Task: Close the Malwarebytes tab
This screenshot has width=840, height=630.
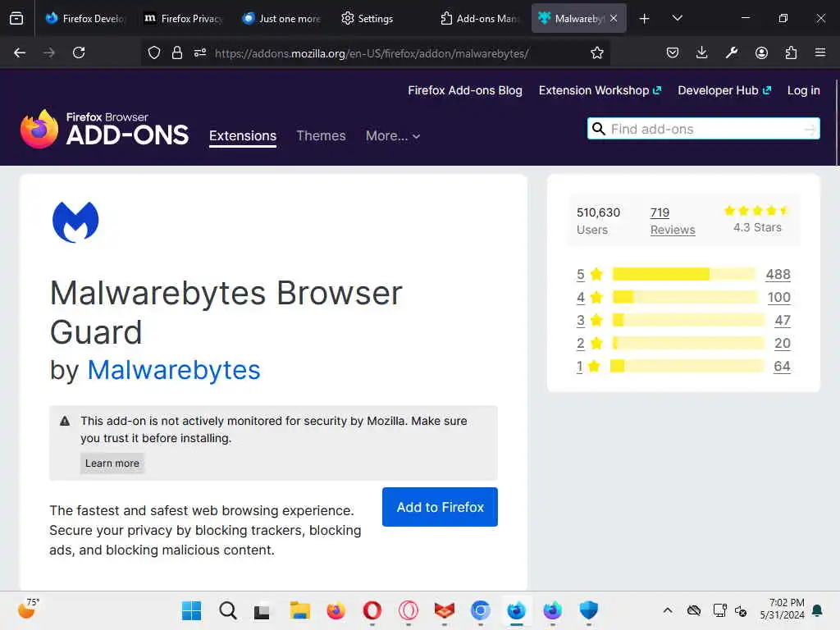Action: click(x=614, y=18)
